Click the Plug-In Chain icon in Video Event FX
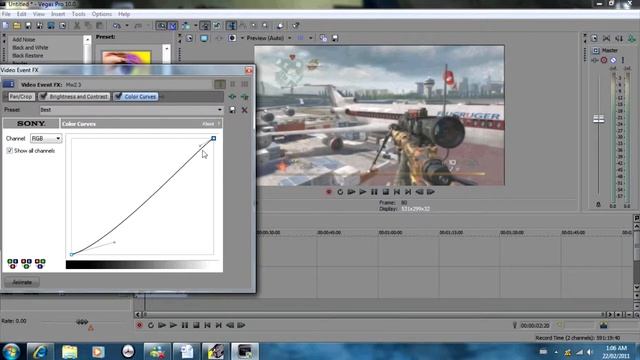Screen dimensions: 640x360 point(232,97)
